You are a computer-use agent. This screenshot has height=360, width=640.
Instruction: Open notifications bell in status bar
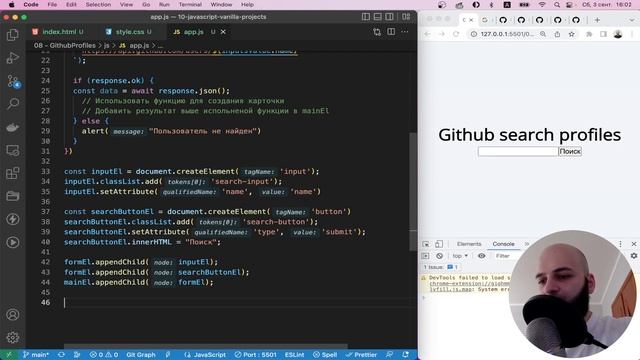pos(405,355)
